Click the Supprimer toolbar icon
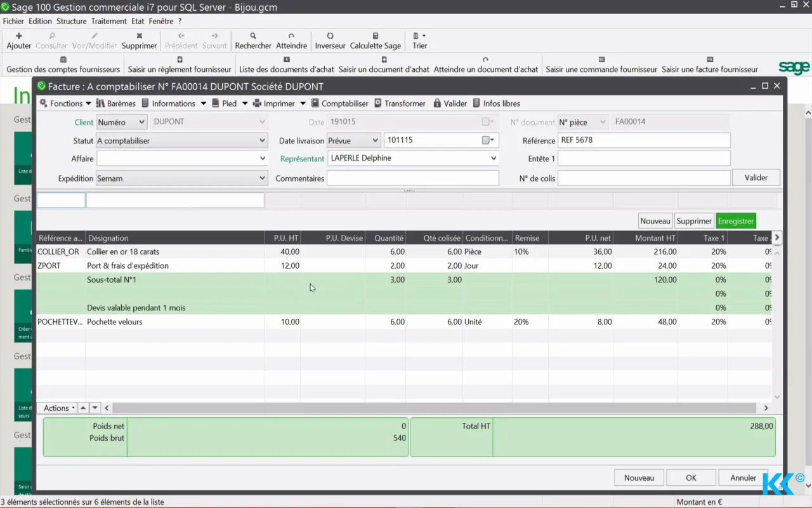This screenshot has width=812, height=508. [139, 41]
